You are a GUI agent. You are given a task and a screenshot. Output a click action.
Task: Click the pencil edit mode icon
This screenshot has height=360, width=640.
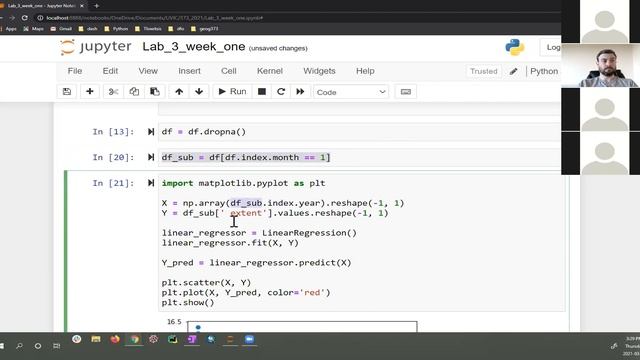pos(513,71)
